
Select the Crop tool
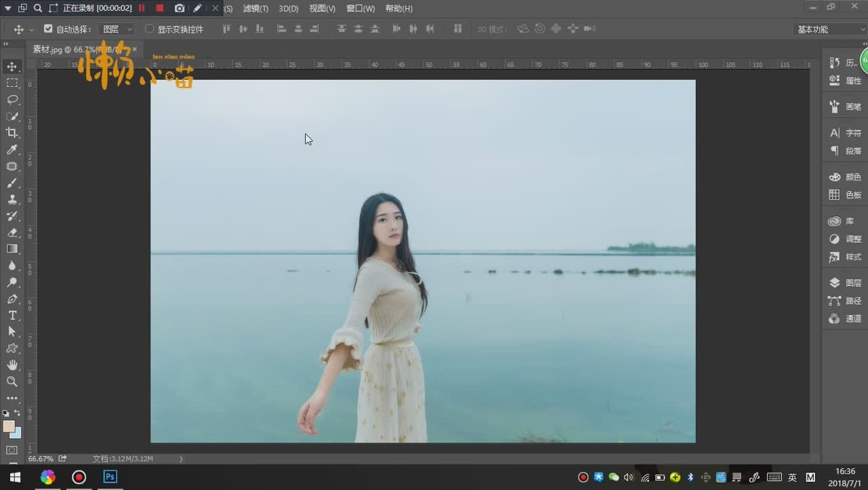(x=12, y=133)
